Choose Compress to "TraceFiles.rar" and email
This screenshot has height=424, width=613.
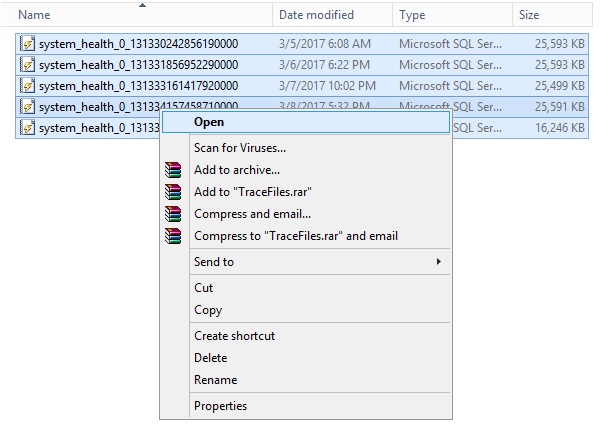tap(295, 236)
